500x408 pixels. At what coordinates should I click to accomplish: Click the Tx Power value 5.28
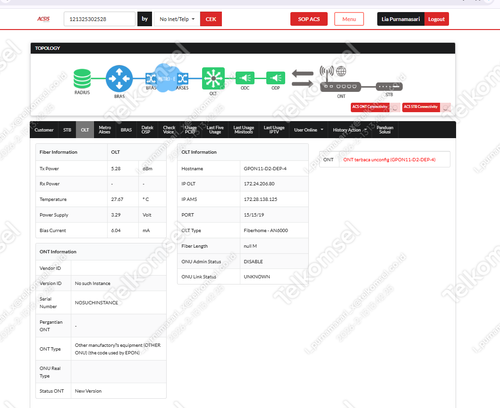[116, 169]
